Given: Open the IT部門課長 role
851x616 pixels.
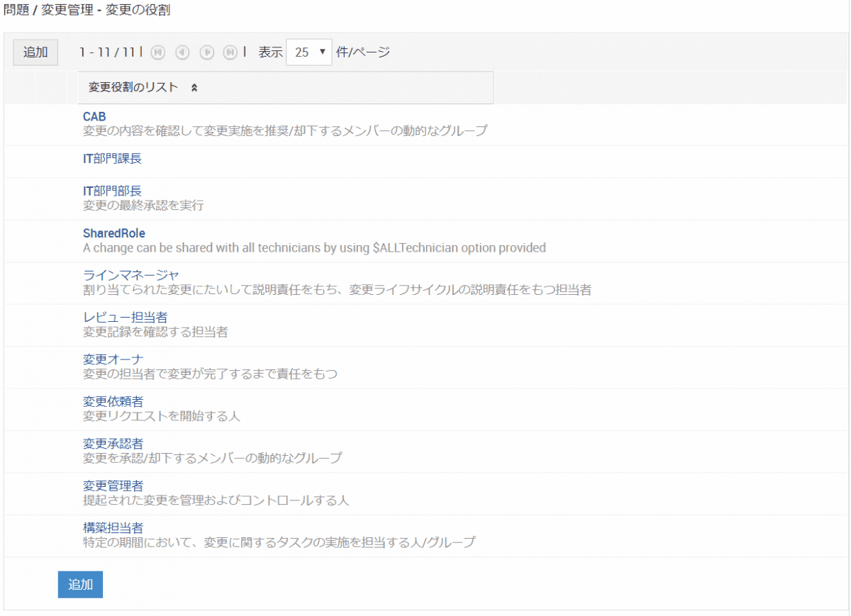Looking at the screenshot, I should pyautogui.click(x=112, y=158).
